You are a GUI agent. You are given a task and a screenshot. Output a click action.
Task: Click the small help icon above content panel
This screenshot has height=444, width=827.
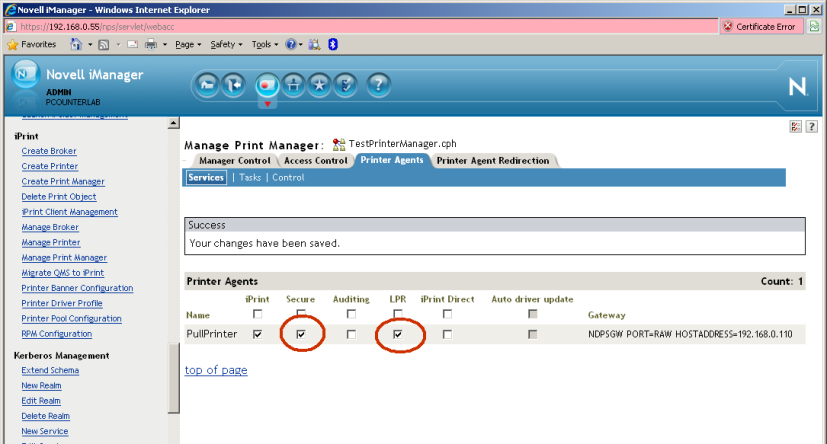click(x=812, y=127)
